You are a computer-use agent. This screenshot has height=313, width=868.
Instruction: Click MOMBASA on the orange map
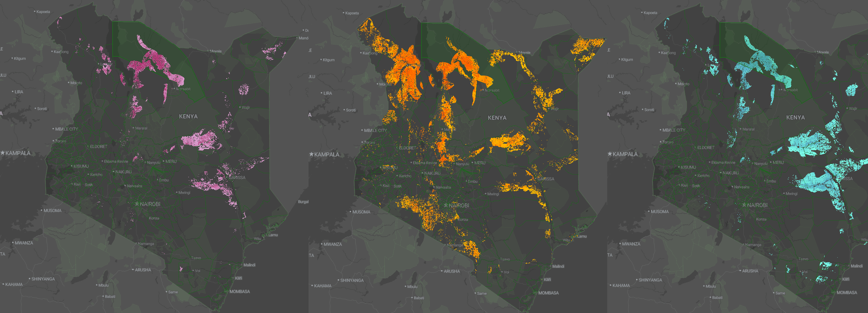point(549,293)
